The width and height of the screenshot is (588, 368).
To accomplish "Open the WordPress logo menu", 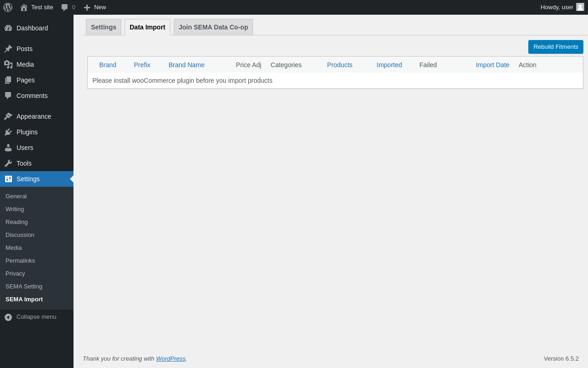I will [x=8, y=7].
